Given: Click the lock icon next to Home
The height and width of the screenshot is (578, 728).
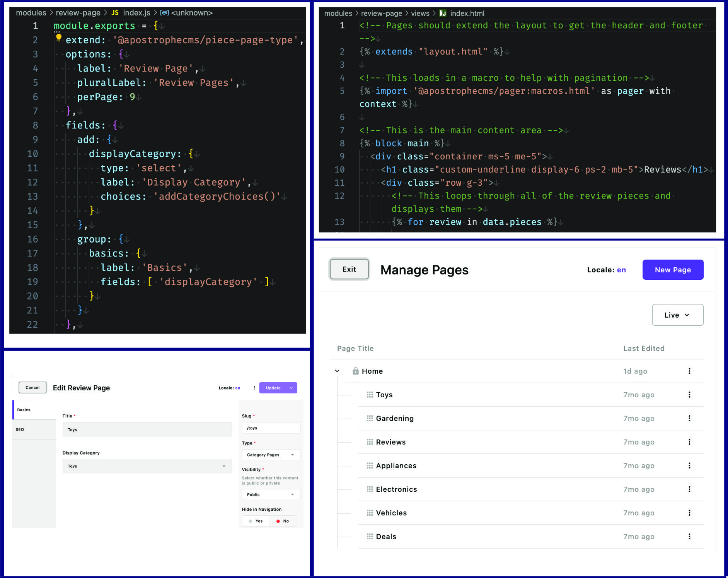Looking at the screenshot, I should (355, 371).
